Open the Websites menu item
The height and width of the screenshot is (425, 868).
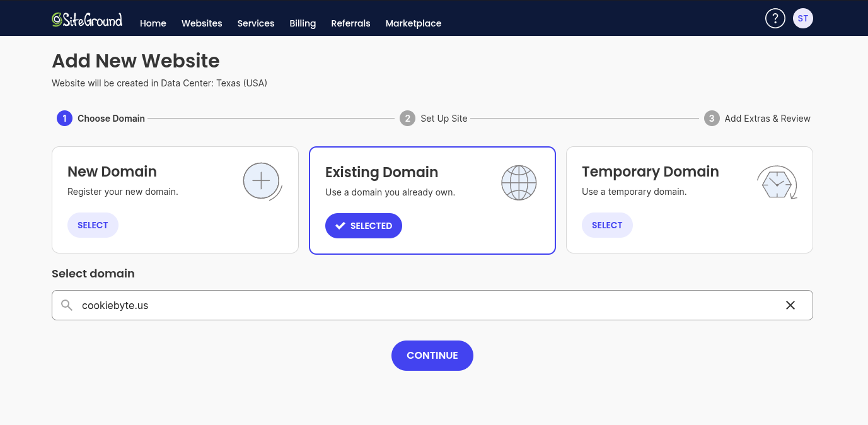[202, 23]
